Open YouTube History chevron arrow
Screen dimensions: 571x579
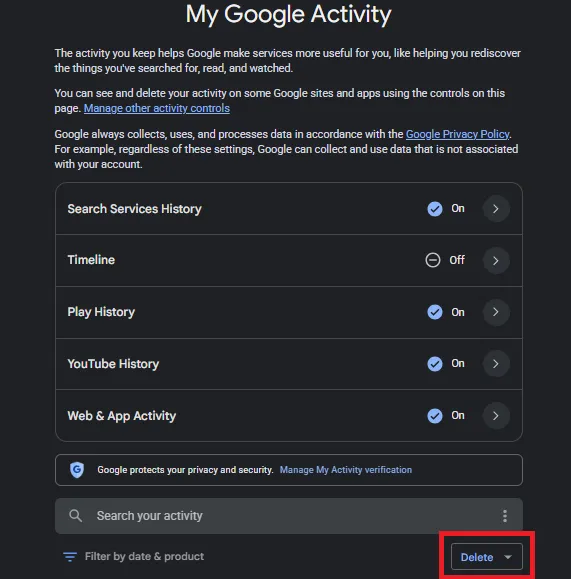tap(496, 364)
